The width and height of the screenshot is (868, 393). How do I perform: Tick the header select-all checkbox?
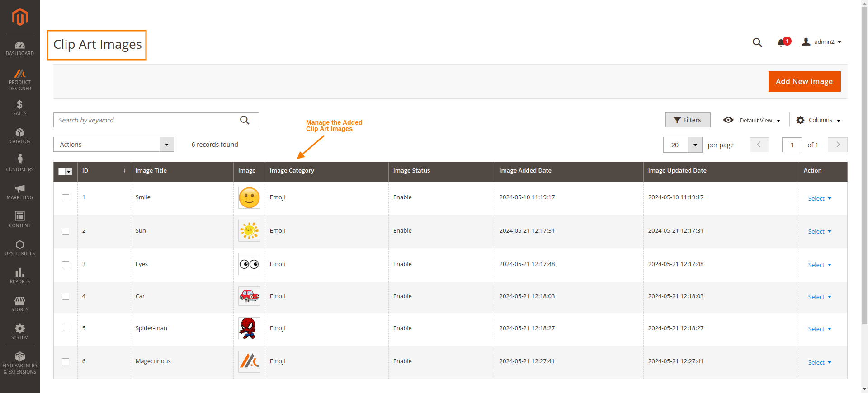62,172
